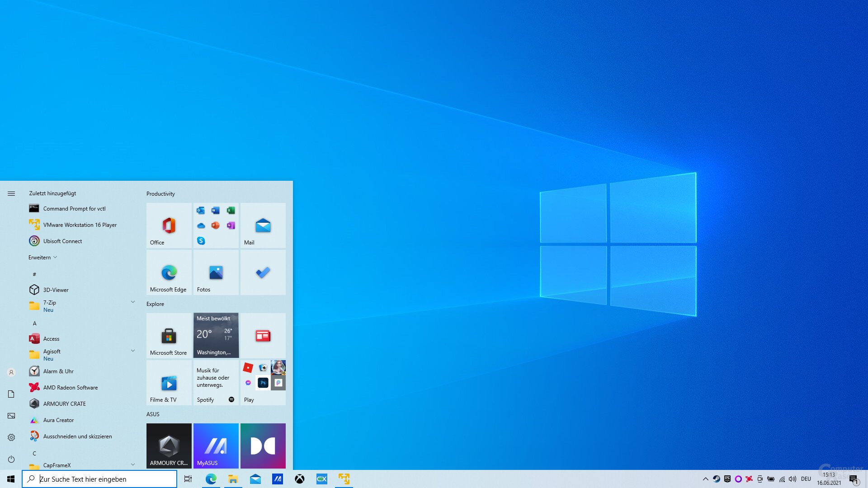868x488 pixels.
Task: Open File Explorer from the taskbar
Action: pyautogui.click(x=233, y=479)
